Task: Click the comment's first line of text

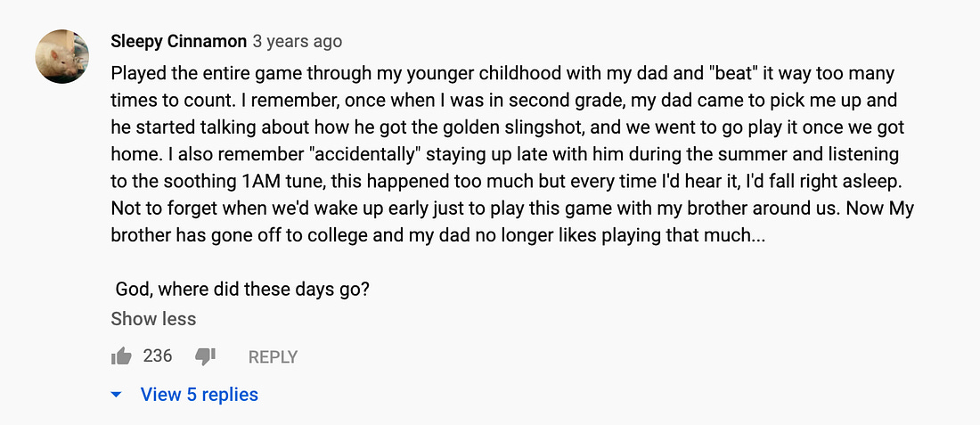Action: pyautogui.click(x=503, y=74)
